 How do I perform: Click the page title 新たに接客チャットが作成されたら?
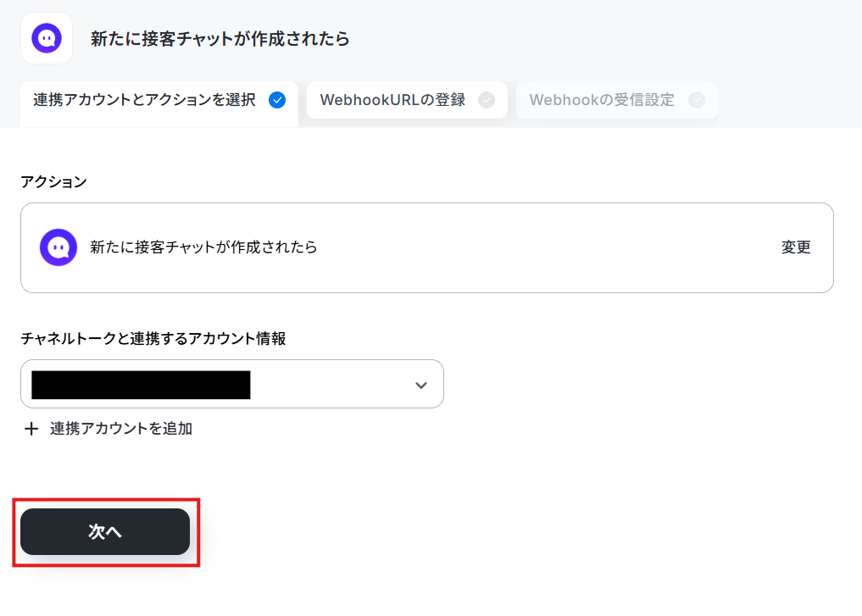(x=220, y=38)
